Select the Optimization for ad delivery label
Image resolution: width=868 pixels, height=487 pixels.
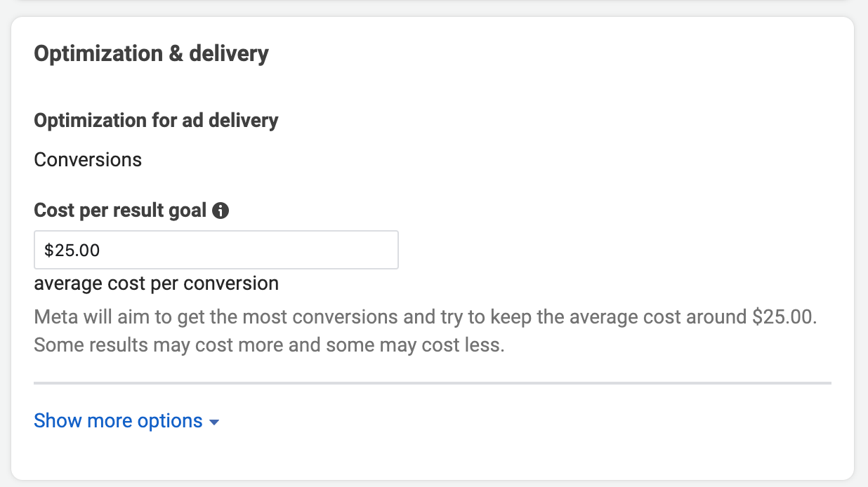156,121
